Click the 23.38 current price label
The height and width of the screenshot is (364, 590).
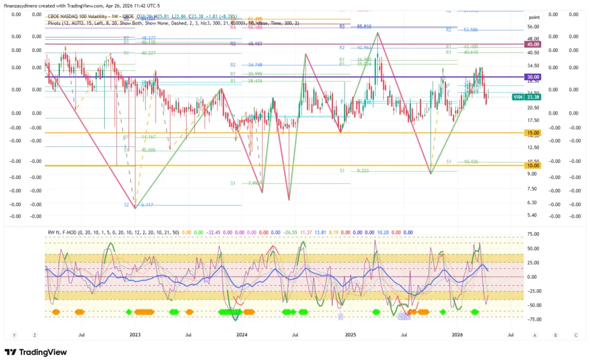pos(533,97)
